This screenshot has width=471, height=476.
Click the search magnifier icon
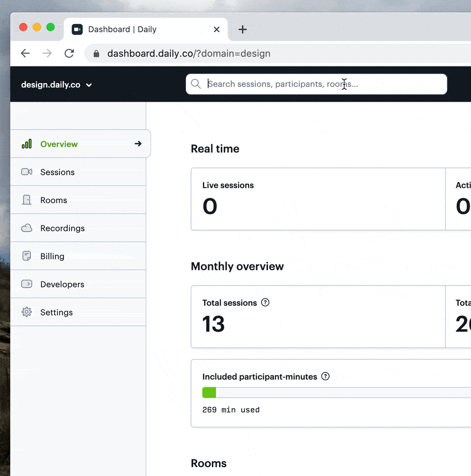[x=196, y=84]
